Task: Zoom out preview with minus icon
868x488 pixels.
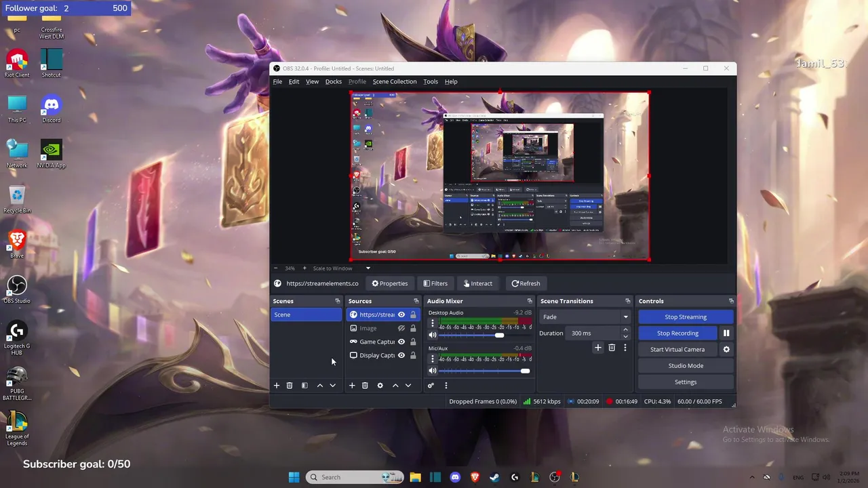Action: click(x=275, y=268)
